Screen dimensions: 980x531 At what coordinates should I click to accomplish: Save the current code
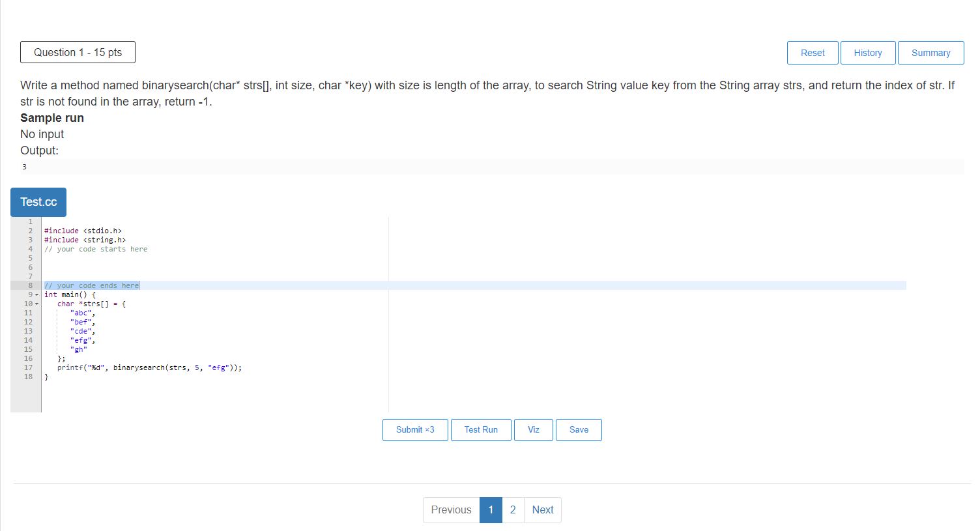point(579,429)
